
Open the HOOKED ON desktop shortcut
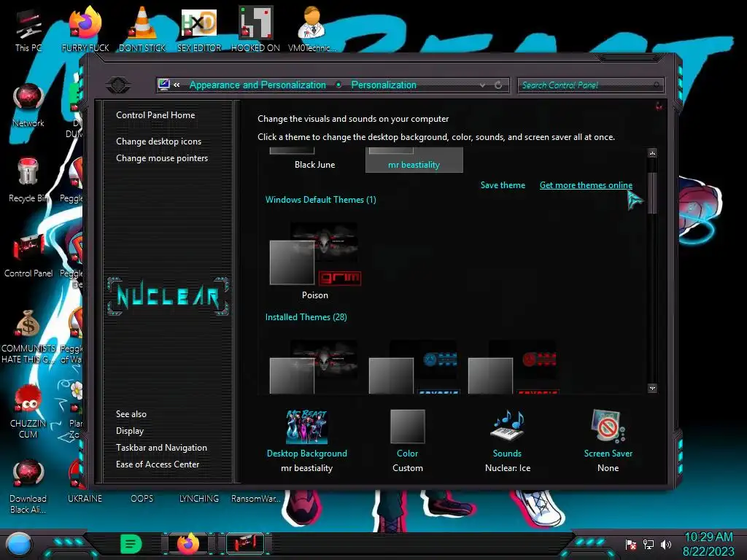pos(255,29)
